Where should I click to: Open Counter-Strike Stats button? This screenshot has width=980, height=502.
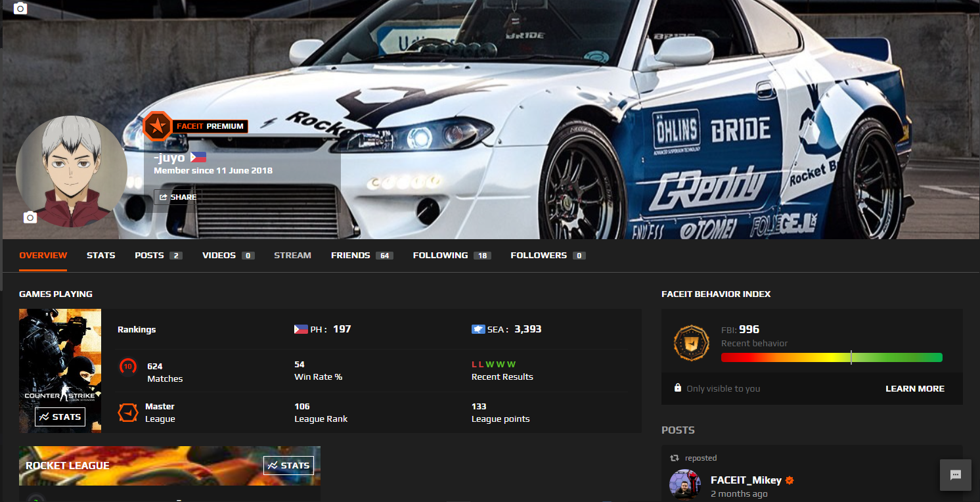[x=60, y=417]
